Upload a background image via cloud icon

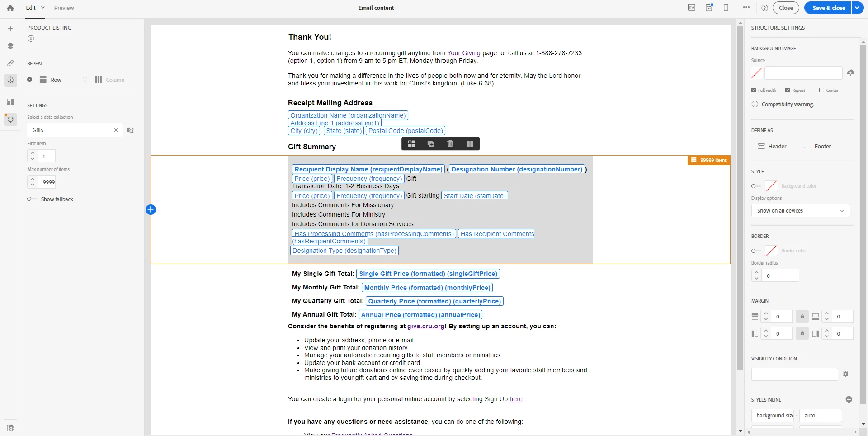click(x=850, y=72)
